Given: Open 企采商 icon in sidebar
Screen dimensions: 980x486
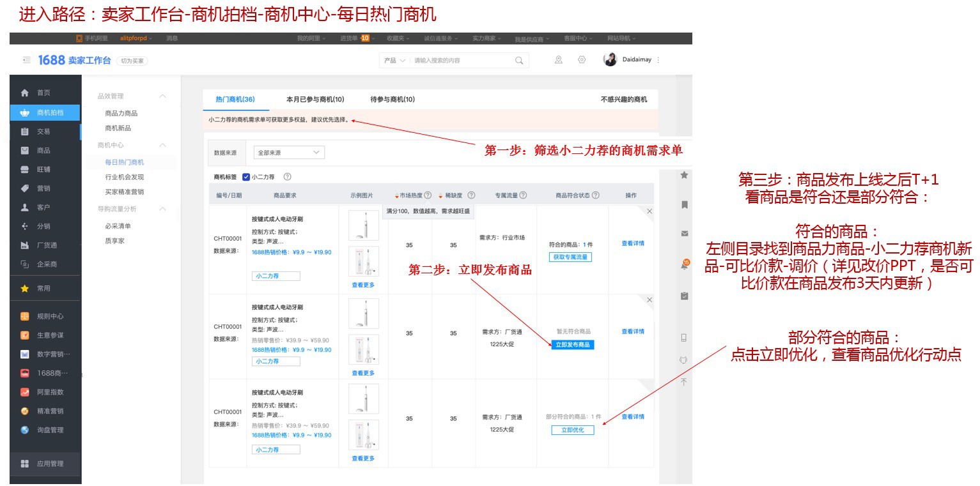Looking at the screenshot, I should 25,264.
